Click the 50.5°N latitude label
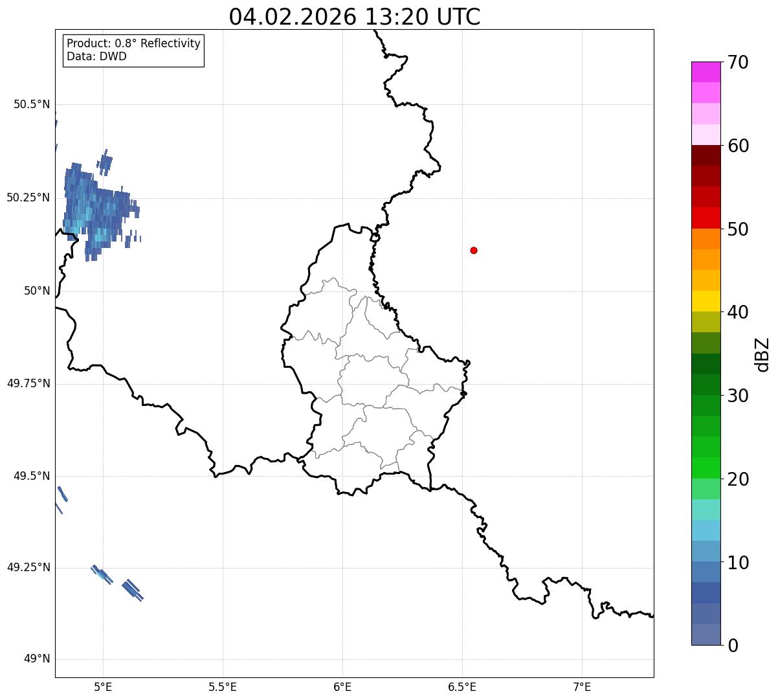Viewport: 778px width, 700px height. pyautogui.click(x=32, y=104)
